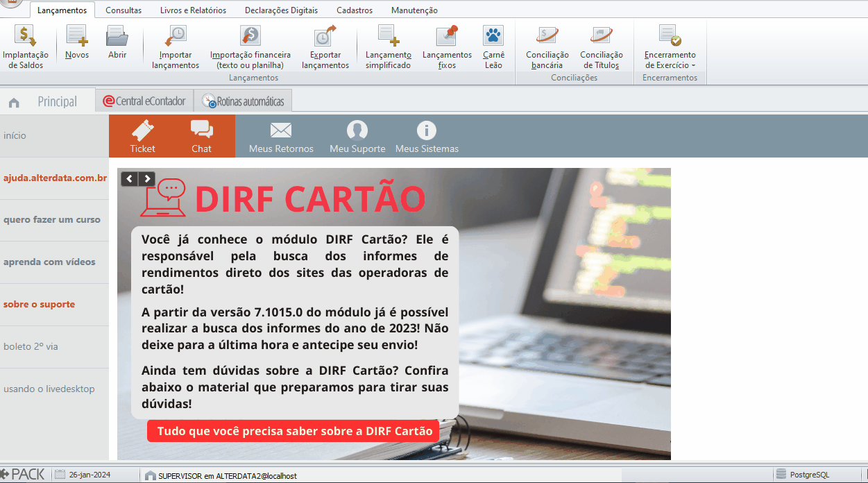Select Exportar lançamentos
Viewport: 868px width, 483px height.
(x=325, y=46)
